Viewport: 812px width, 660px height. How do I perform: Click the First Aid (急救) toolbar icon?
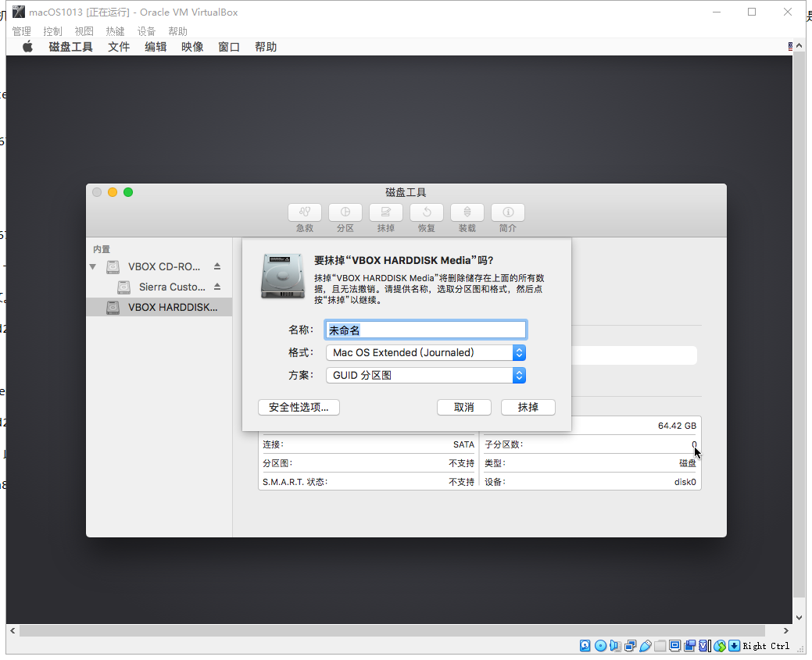coord(305,212)
